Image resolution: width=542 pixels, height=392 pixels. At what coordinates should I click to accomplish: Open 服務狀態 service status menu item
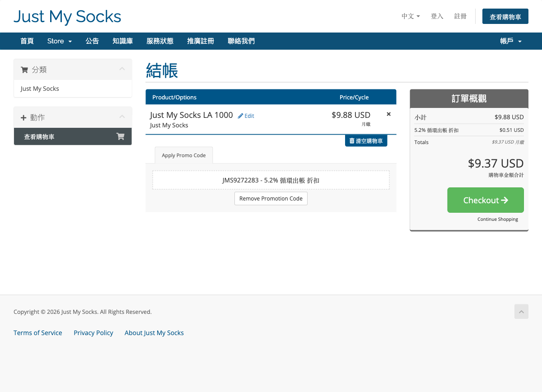[x=160, y=41]
